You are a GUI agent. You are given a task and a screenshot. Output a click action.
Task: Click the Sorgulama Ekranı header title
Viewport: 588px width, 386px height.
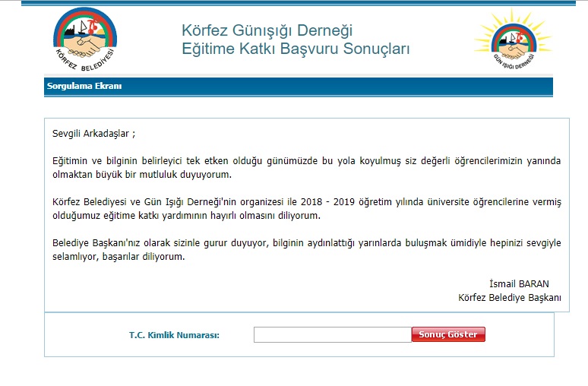(84, 86)
